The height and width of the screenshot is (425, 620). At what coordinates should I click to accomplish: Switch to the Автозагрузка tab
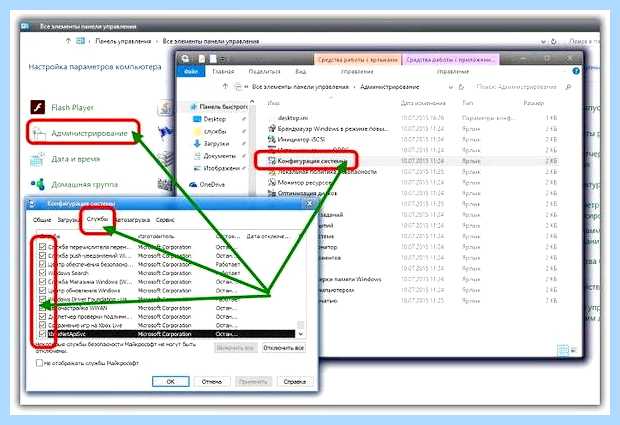[x=132, y=220]
